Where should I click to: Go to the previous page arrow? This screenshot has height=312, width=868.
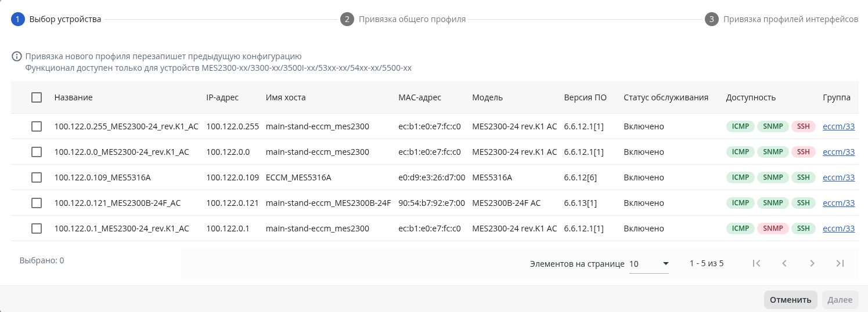point(784,263)
